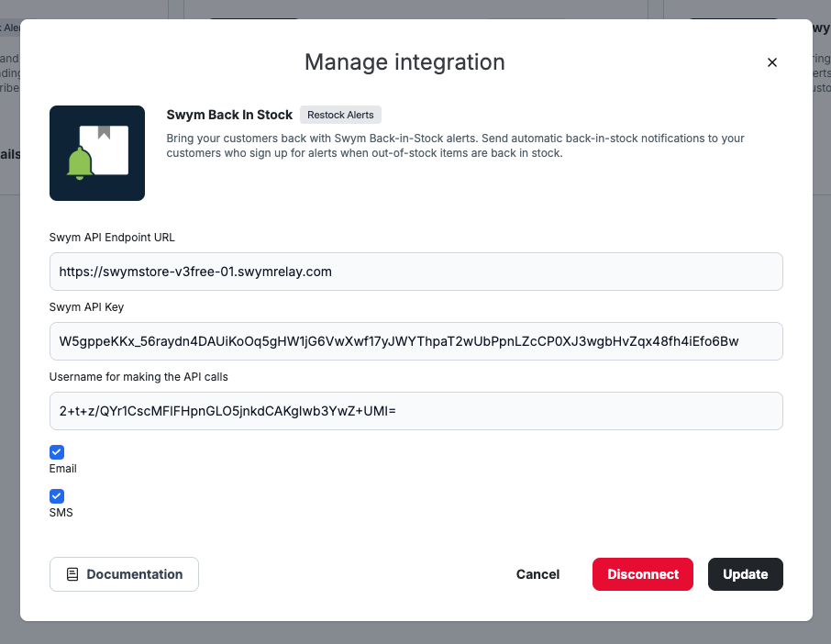831x644 pixels.
Task: Click the Swym Back In Stock logo
Action: click(x=97, y=153)
